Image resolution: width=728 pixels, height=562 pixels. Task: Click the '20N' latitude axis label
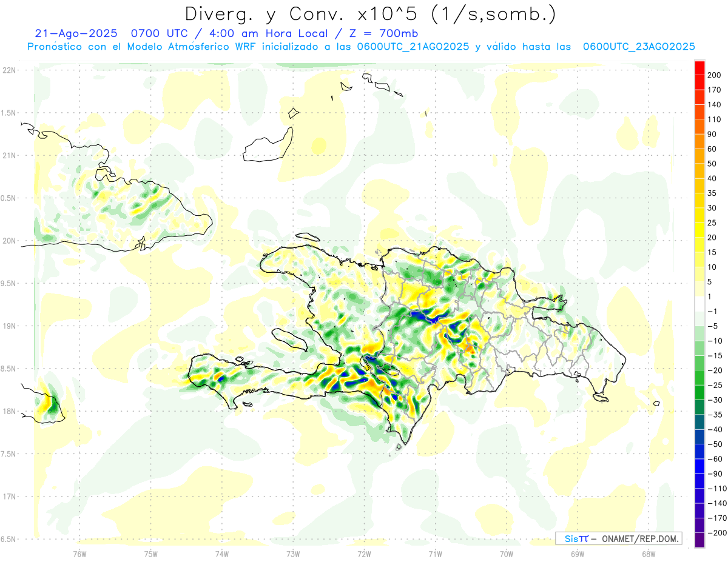(x=8, y=241)
